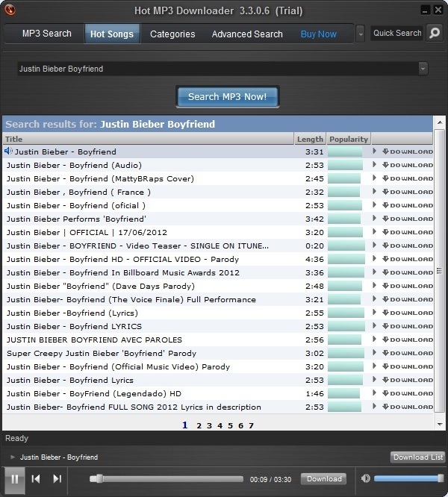
Task: Click the Quick Search input field
Action: pyautogui.click(x=397, y=33)
